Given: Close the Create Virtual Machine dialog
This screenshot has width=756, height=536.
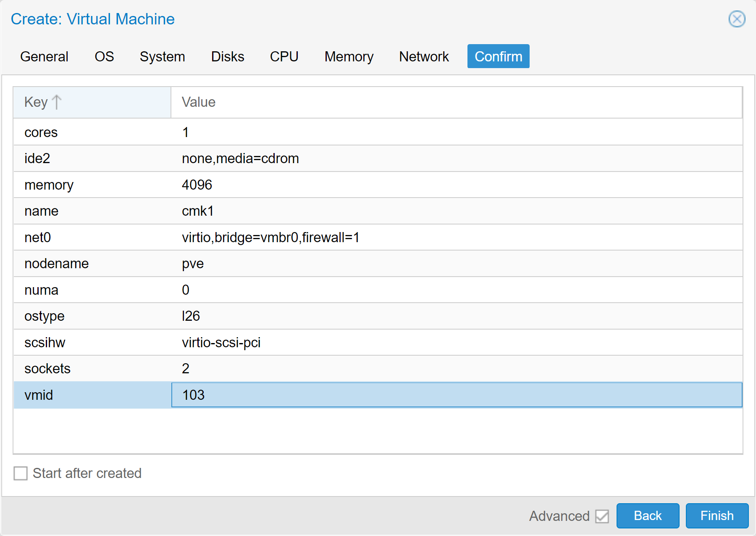Looking at the screenshot, I should (737, 19).
